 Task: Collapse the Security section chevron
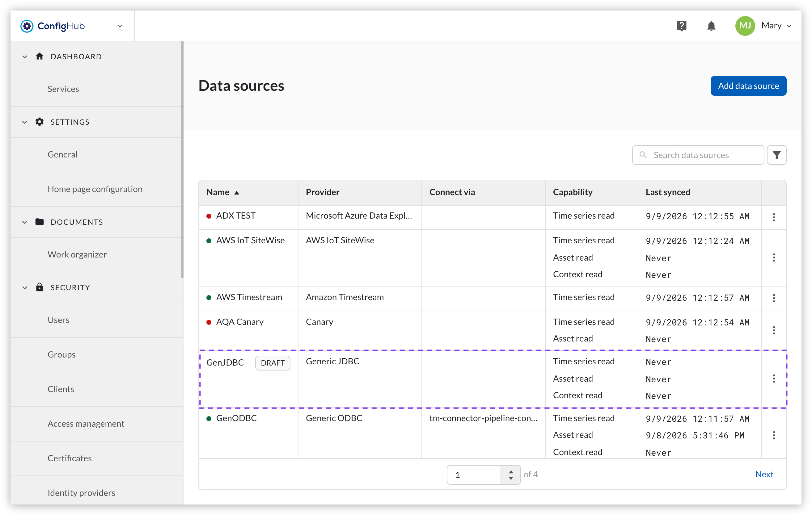tap(25, 287)
